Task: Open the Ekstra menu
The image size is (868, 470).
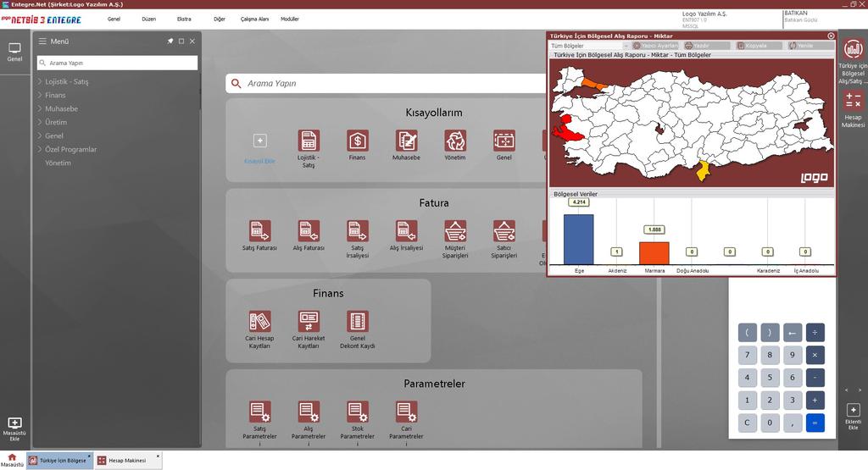Action: [x=184, y=19]
